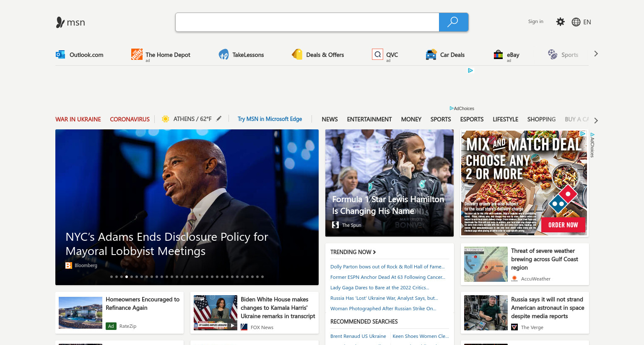Image resolution: width=644 pixels, height=345 pixels.
Task: Click the Bloomberg source icon
Action: click(69, 265)
